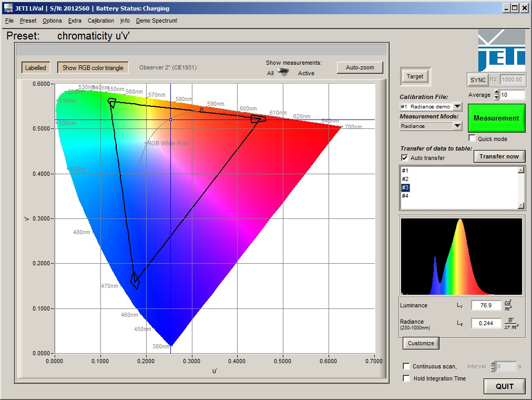Click the QUIT button
Viewport: 532px width, 400px height.
505,386
